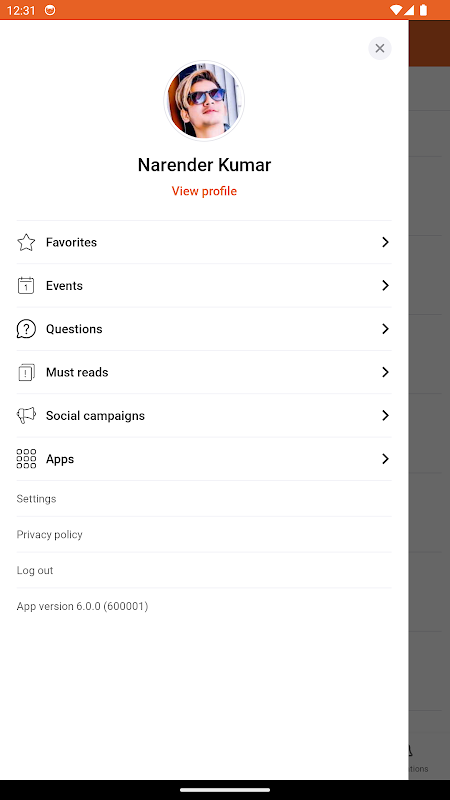Click the Apps grid icon
The image size is (450, 800).
tap(26, 459)
